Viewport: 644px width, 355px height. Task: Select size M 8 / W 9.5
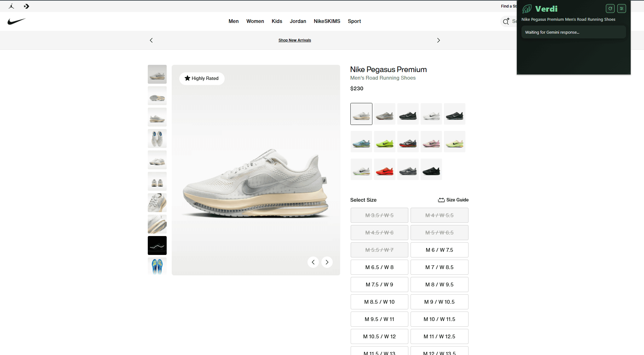[440, 285]
